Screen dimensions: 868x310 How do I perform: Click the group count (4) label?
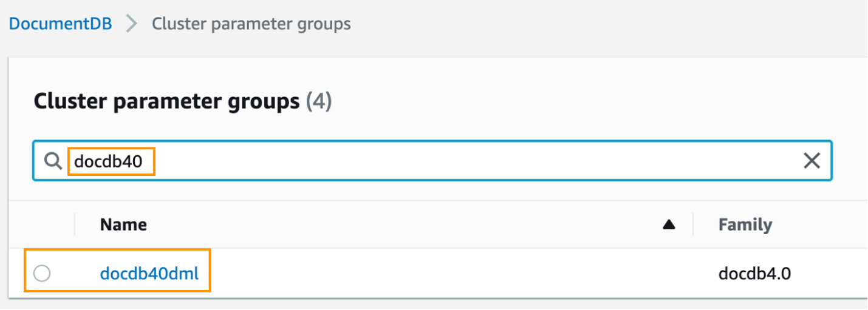point(319,101)
